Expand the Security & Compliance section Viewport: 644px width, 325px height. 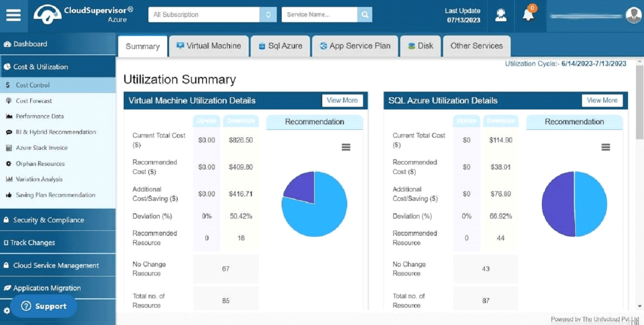[58, 220]
